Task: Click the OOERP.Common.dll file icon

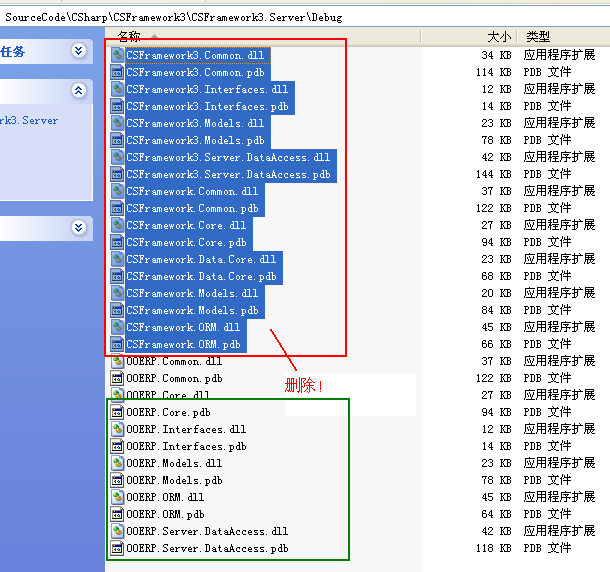Action: [117, 362]
